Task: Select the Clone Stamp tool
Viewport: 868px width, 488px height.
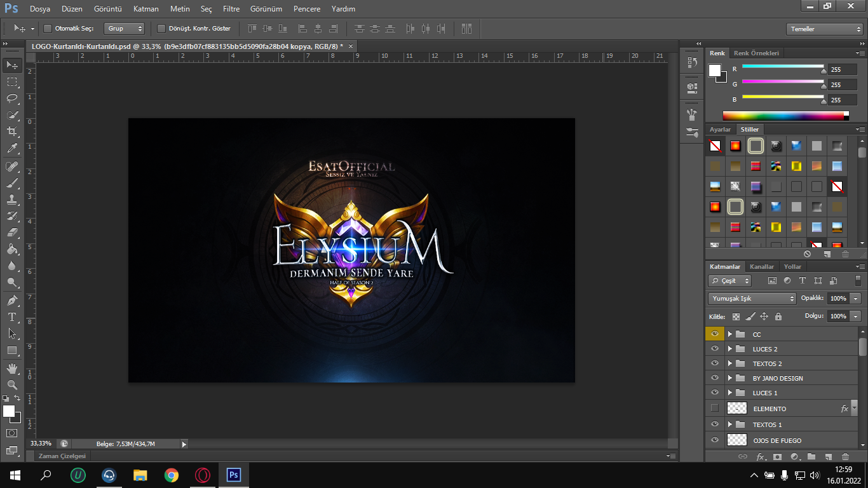Action: pyautogui.click(x=12, y=200)
